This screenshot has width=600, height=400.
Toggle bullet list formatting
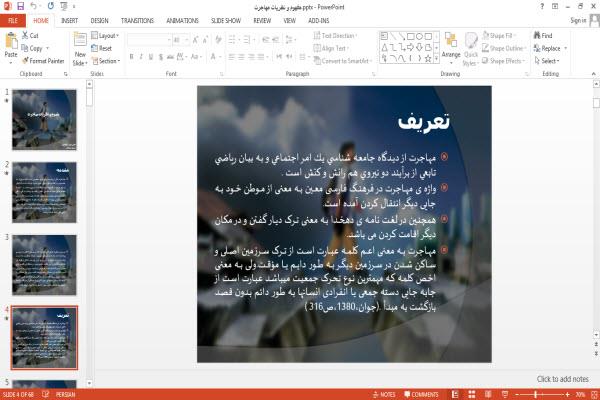(x=233, y=39)
